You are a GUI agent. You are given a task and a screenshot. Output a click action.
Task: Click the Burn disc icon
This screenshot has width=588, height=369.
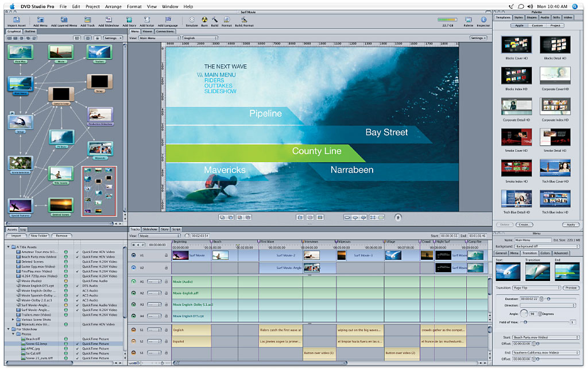tap(204, 20)
